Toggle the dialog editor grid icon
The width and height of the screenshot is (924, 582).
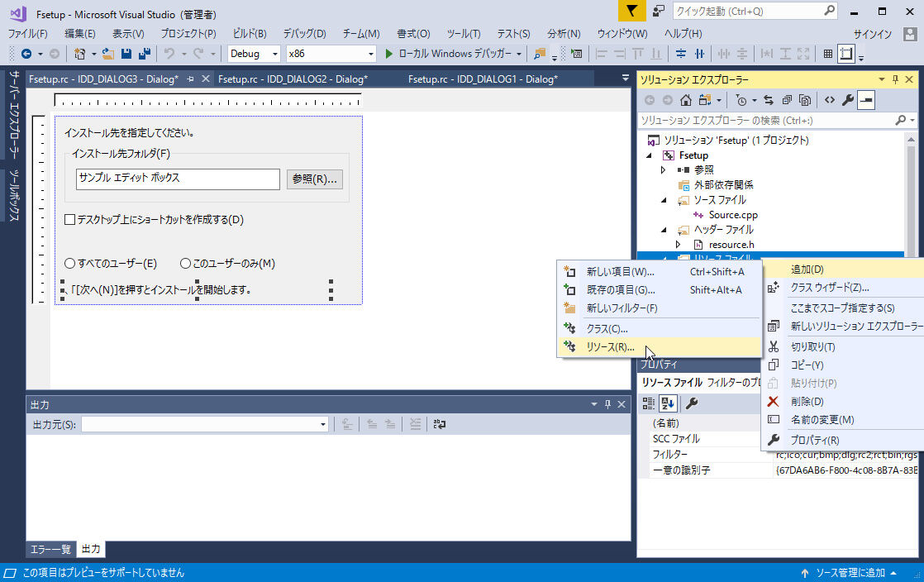click(828, 54)
